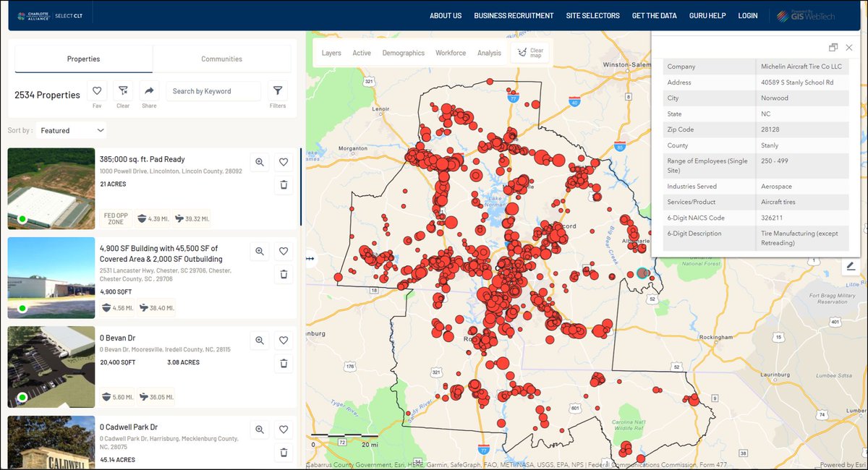The image size is (868, 470).
Task: Click the Search by Keyword input field
Action: (x=213, y=91)
